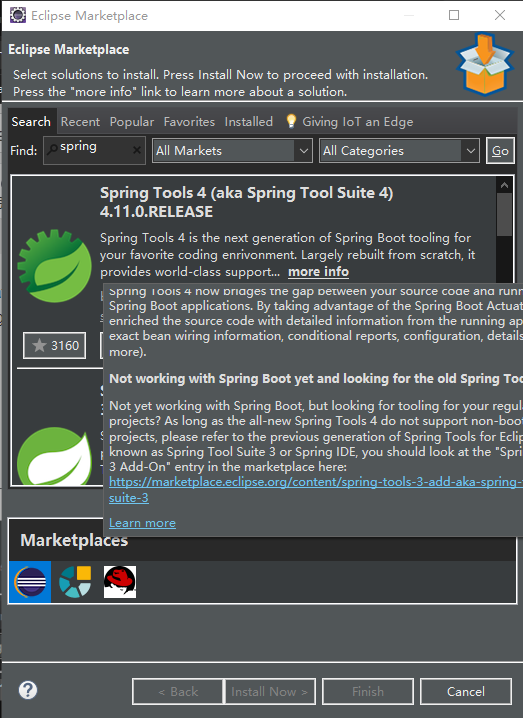Click the Back button
Image resolution: width=523 pixels, height=718 pixels.
pyautogui.click(x=178, y=691)
